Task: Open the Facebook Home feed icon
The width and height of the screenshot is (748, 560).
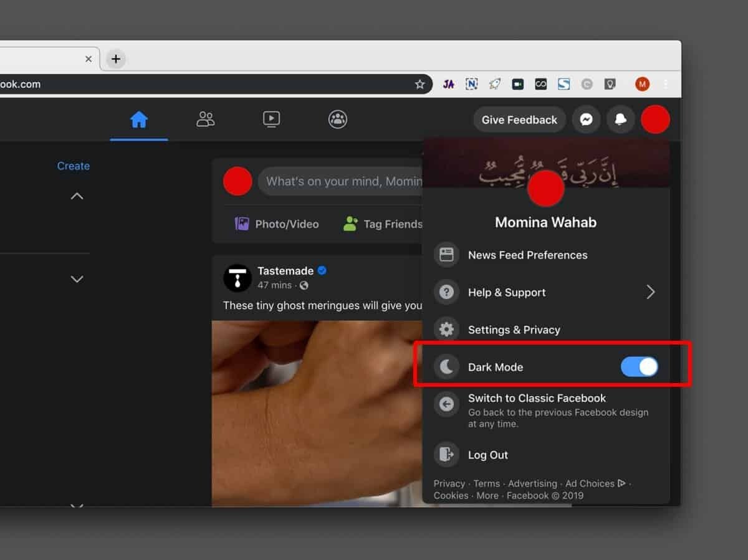Action: coord(139,120)
